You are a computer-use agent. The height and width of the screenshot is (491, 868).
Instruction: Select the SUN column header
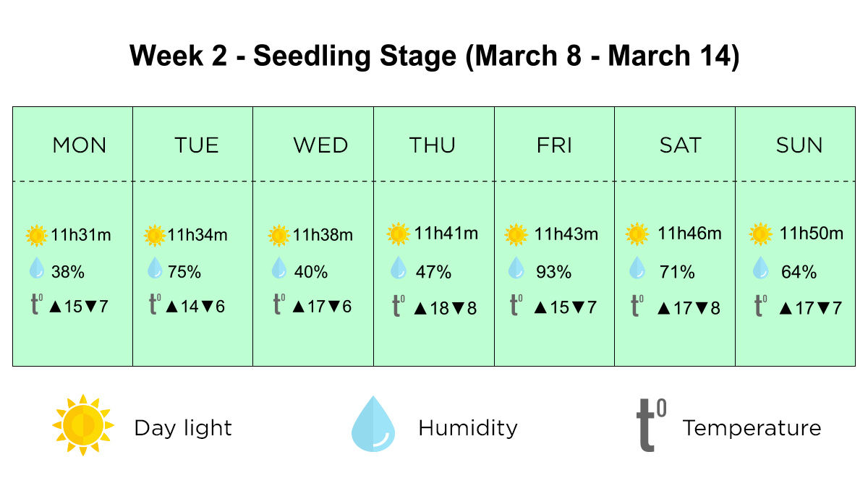coord(799,145)
